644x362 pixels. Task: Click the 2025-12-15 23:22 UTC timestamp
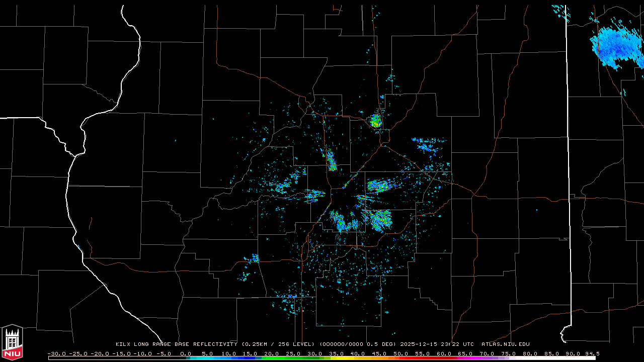pyautogui.click(x=437, y=344)
